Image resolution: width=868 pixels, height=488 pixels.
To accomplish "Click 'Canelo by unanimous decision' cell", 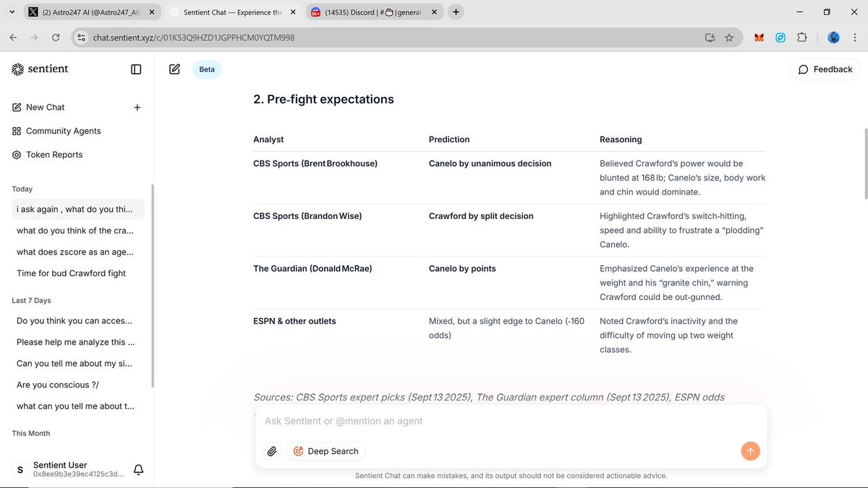I will pyautogui.click(x=490, y=163).
